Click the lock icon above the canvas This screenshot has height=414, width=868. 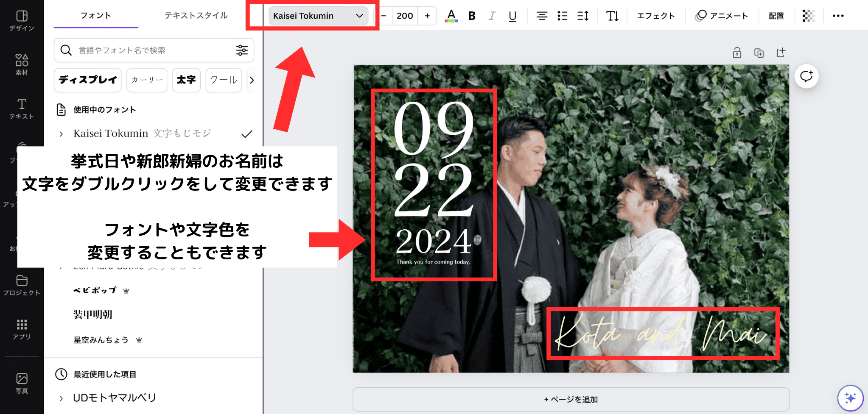(x=737, y=53)
